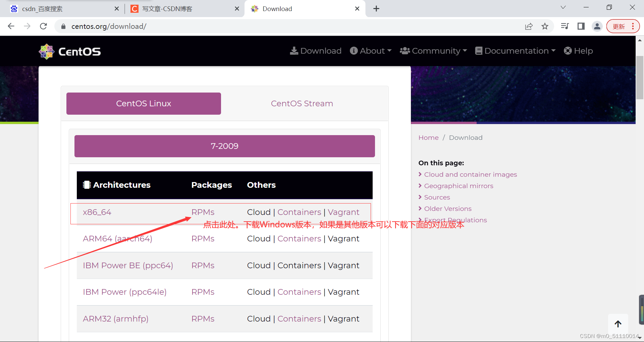This screenshot has width=644, height=342.
Task: Reload the CentOS download page
Action: tap(43, 26)
